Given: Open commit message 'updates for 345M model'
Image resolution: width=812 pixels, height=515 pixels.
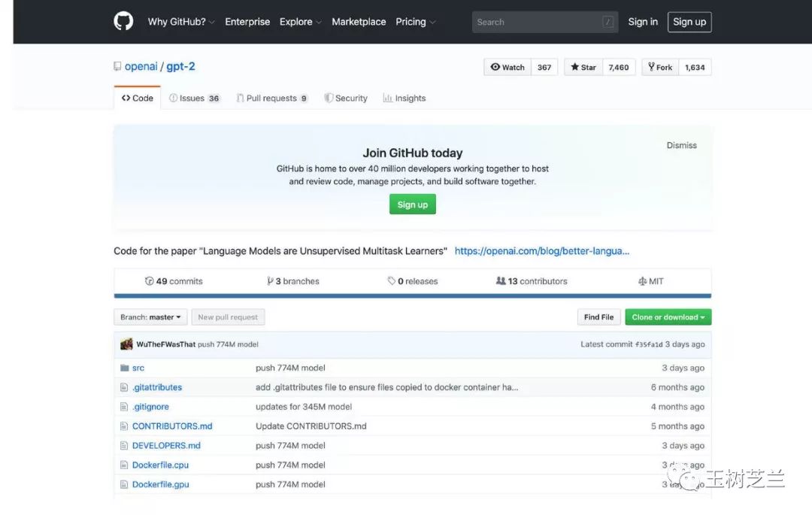Looking at the screenshot, I should coord(304,407).
